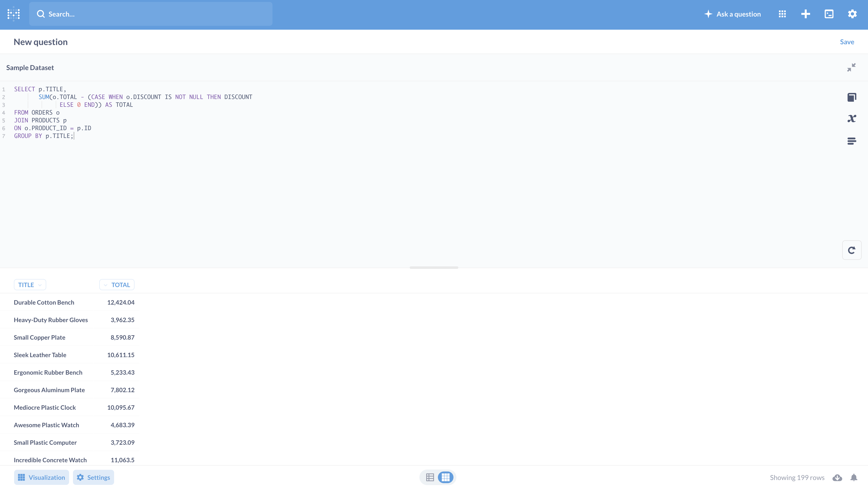The image size is (868, 489).
Task: Switch to table view toggle
Action: [x=430, y=478]
